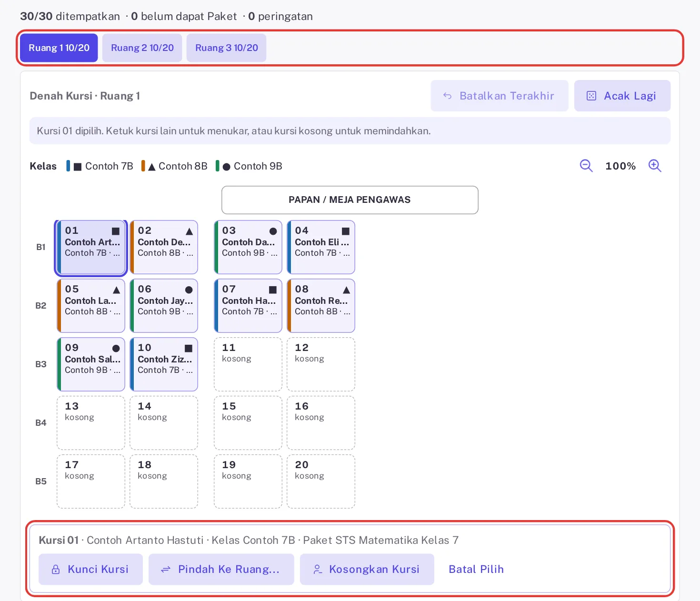Pick empty seat 18
This screenshot has height=601, width=700.
point(164,481)
